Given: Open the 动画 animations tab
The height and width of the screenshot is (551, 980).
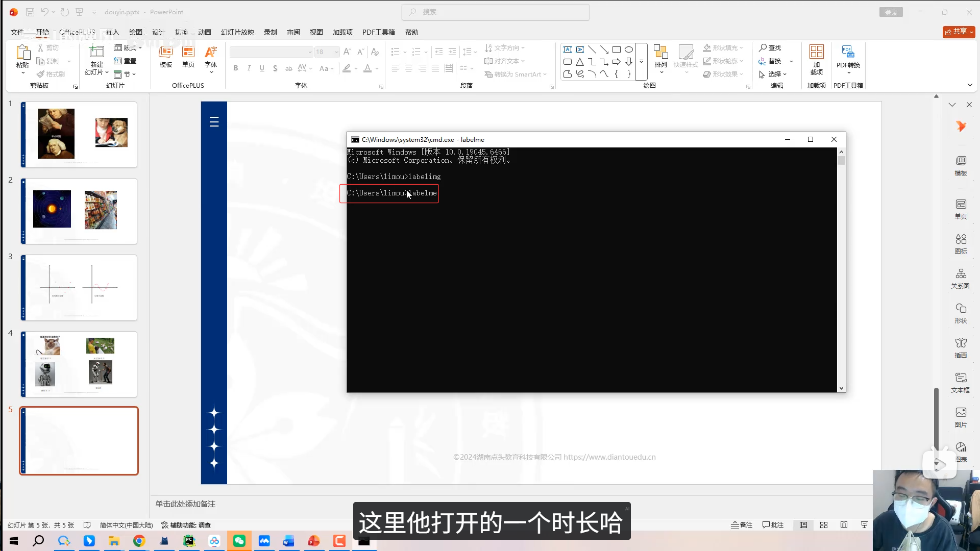Looking at the screenshot, I should [204, 32].
